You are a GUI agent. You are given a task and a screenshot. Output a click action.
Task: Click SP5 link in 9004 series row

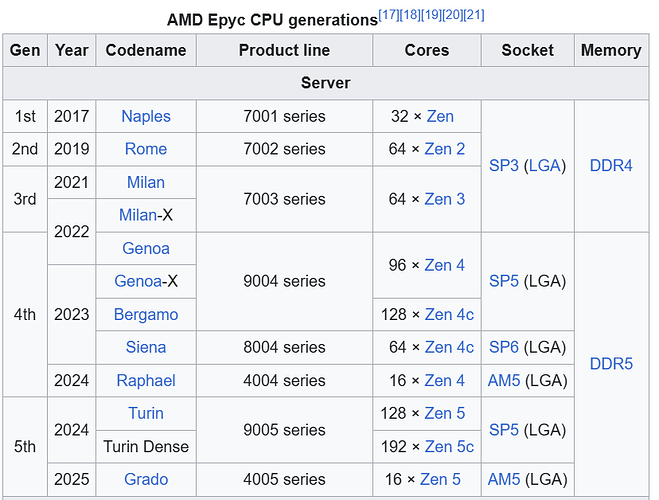504,281
